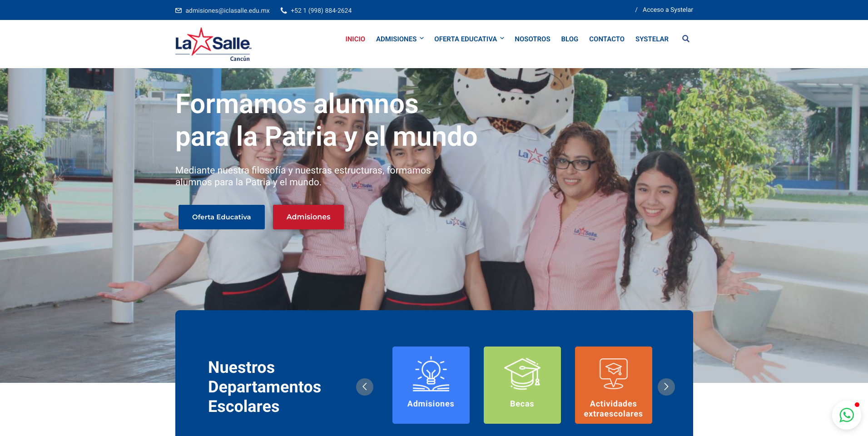This screenshot has height=436, width=868.
Task: Advance the departments carousel with the right arrow
Action: pos(666,386)
